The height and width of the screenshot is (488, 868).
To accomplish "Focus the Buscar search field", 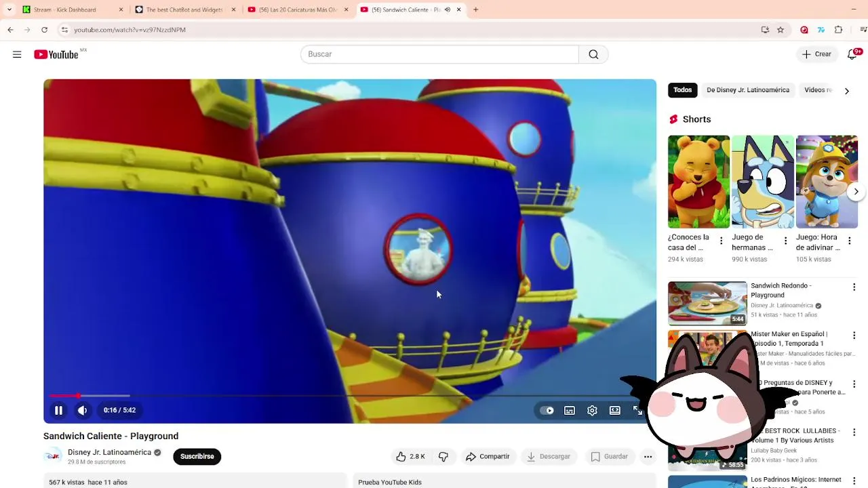I will click(439, 54).
